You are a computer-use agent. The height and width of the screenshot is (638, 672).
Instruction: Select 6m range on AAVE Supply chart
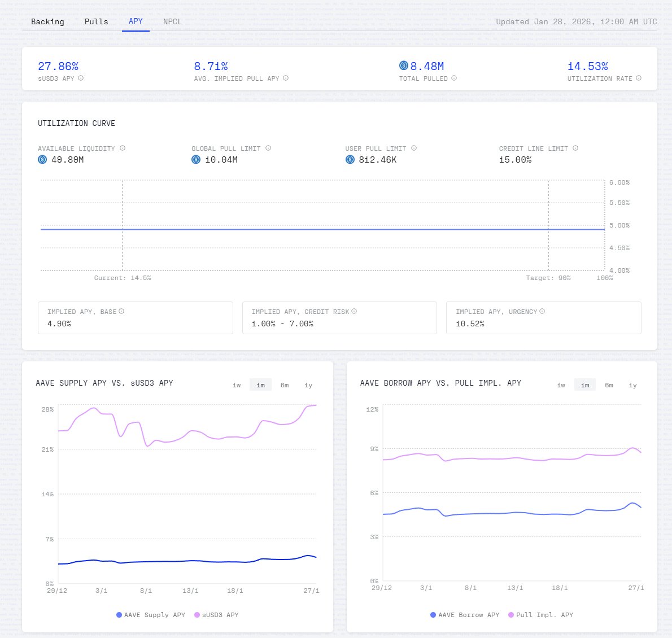pos(285,385)
